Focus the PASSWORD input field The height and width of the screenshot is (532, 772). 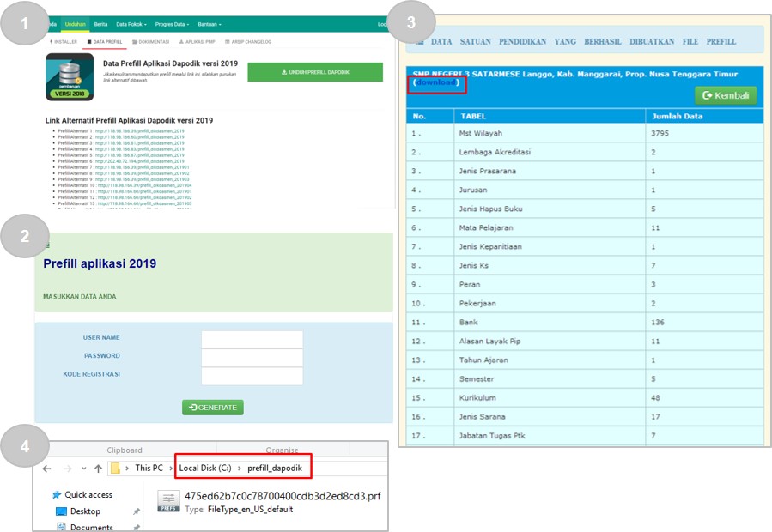coord(252,358)
